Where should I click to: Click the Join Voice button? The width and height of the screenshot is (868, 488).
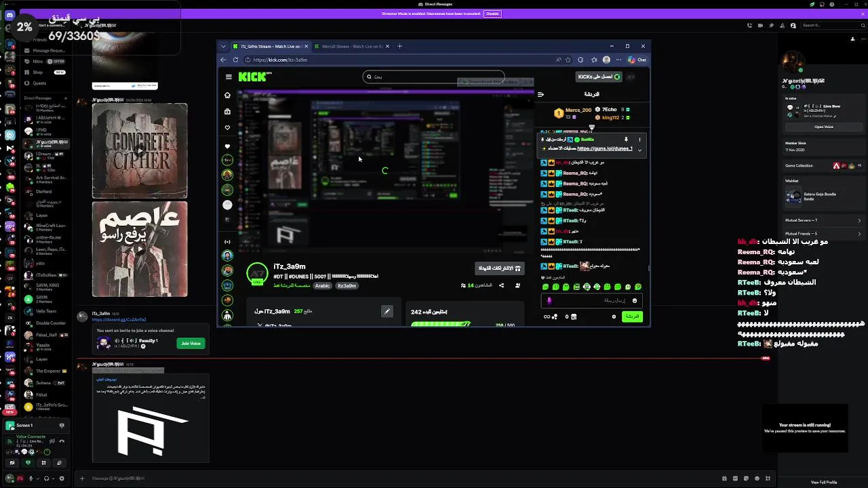point(191,343)
